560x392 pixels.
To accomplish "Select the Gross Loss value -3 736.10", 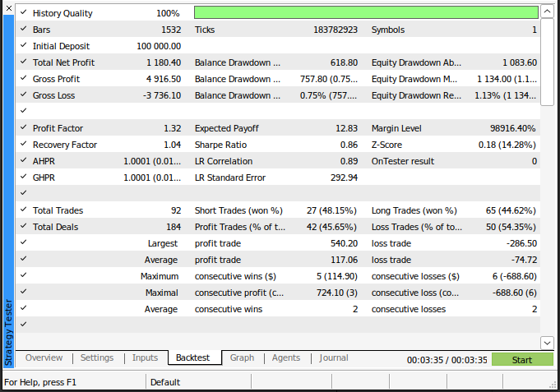I will [x=162, y=95].
